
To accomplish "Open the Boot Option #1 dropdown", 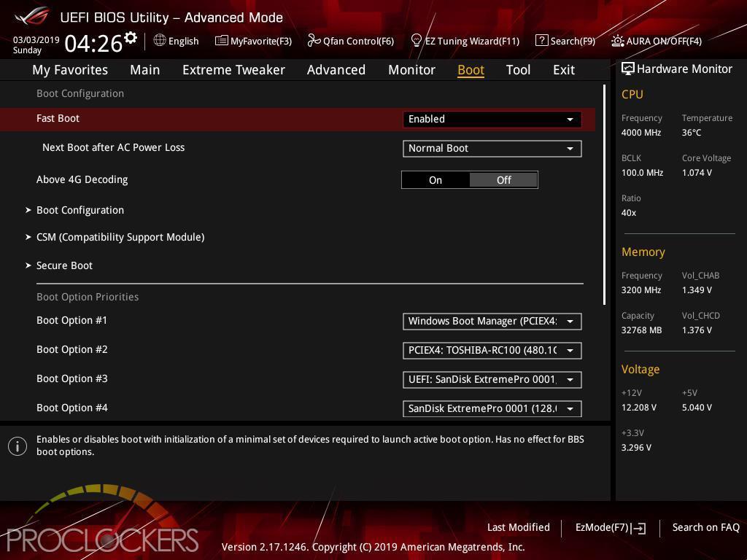I will coord(492,322).
